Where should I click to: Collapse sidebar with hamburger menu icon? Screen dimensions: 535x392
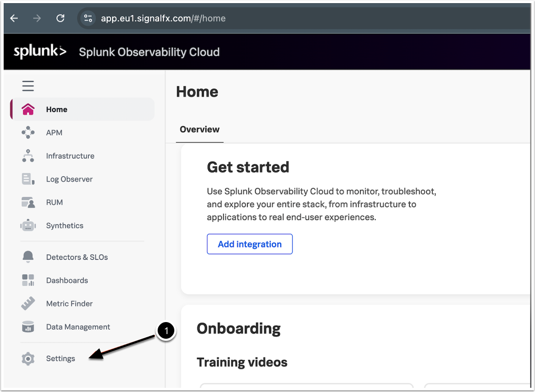pyautogui.click(x=28, y=86)
